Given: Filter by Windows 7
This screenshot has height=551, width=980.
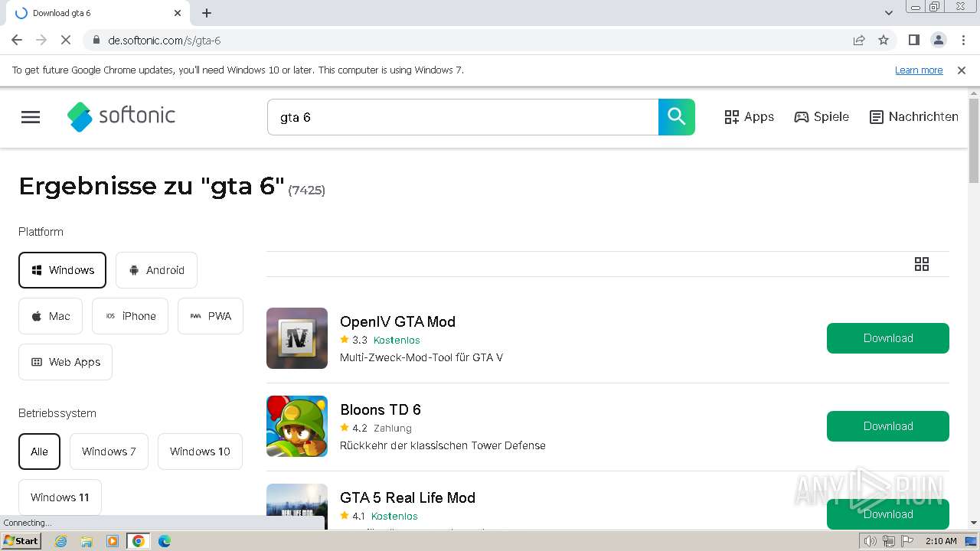Looking at the screenshot, I should click(109, 452).
